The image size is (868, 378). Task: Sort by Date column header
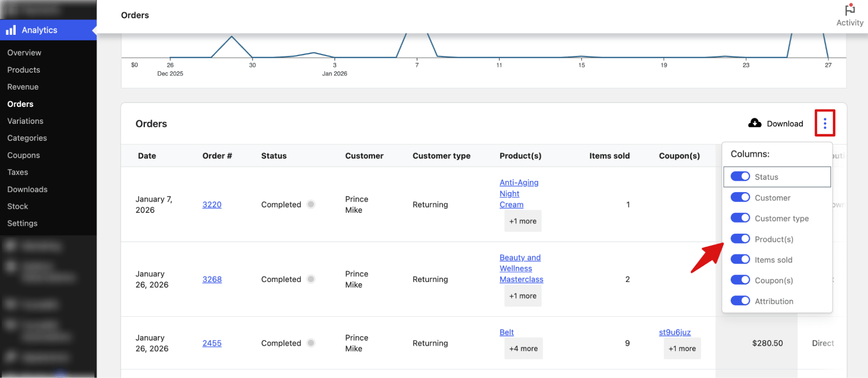point(147,156)
